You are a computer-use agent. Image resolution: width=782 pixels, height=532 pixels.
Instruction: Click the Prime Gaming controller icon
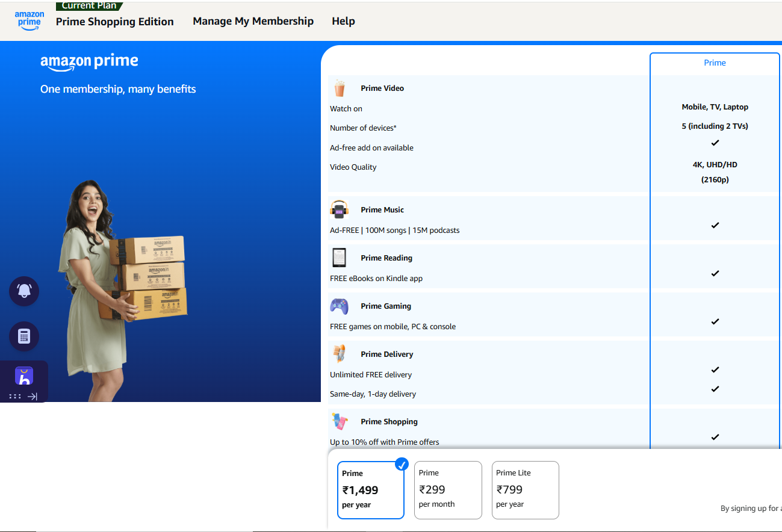coord(340,306)
